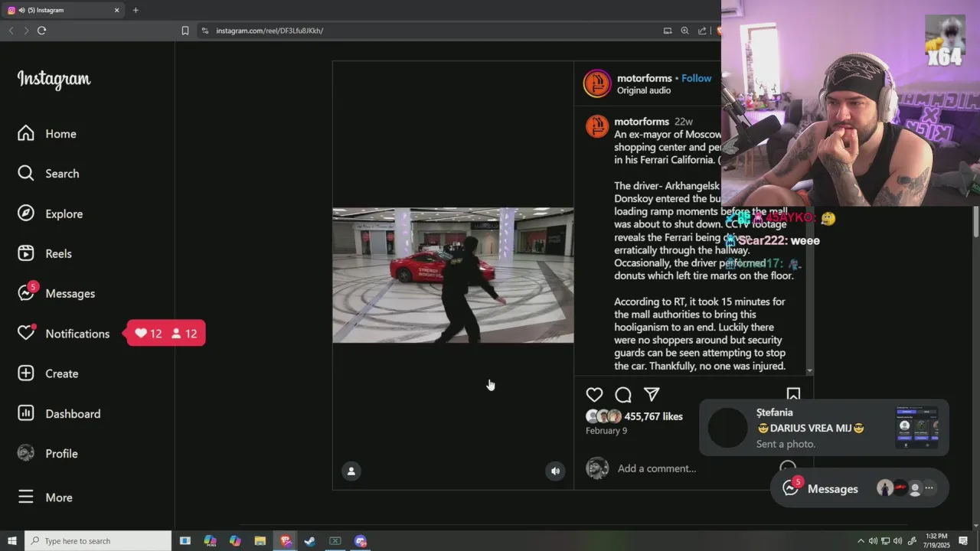
Task: Mute the reel audio
Action: point(556,471)
